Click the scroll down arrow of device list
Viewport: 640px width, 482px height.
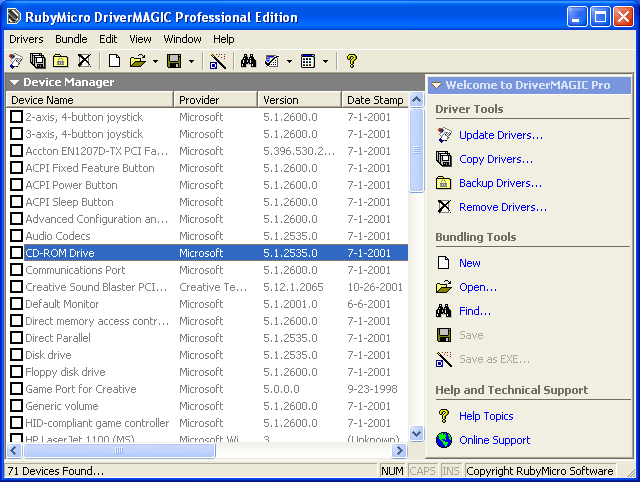[x=416, y=433]
